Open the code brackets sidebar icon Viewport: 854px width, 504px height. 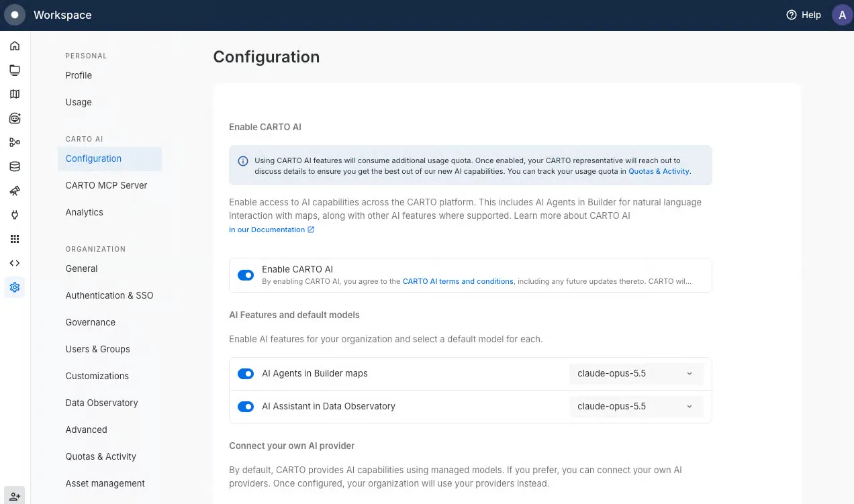[x=15, y=263]
